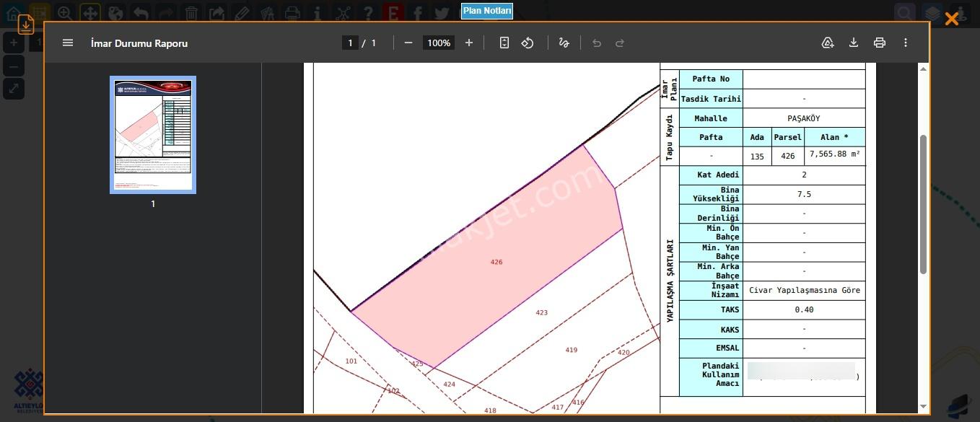Open the map search icon
Screen dimensions: 980x422
(904, 13)
